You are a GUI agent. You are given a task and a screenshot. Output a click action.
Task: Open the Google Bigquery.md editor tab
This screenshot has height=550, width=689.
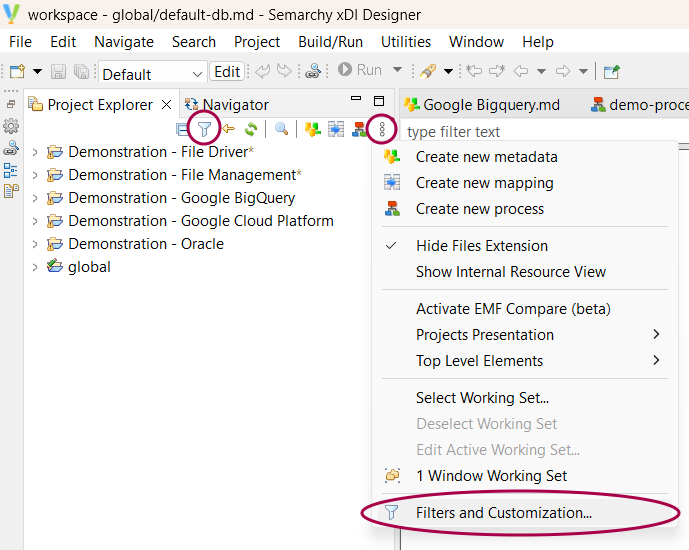point(482,105)
